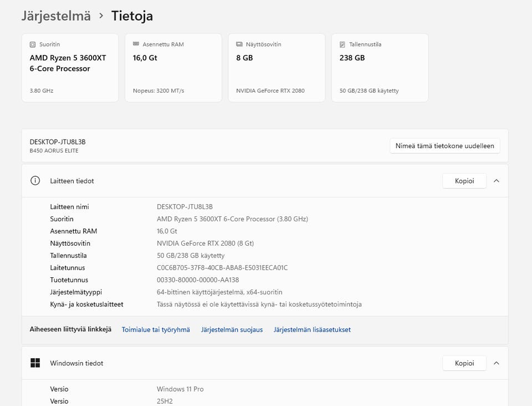Click the 3.80 GHz text in Suoritin card
The width and height of the screenshot is (532, 406).
point(42,90)
